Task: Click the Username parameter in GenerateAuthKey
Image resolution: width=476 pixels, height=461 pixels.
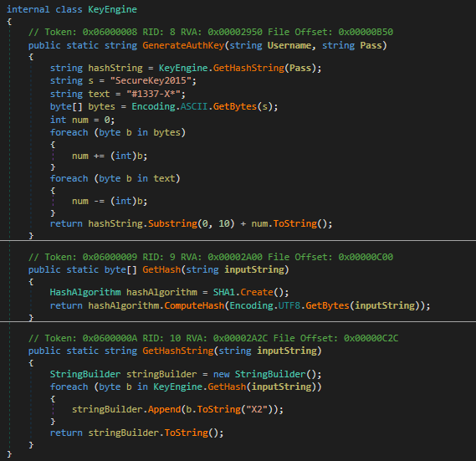Action: click(289, 45)
